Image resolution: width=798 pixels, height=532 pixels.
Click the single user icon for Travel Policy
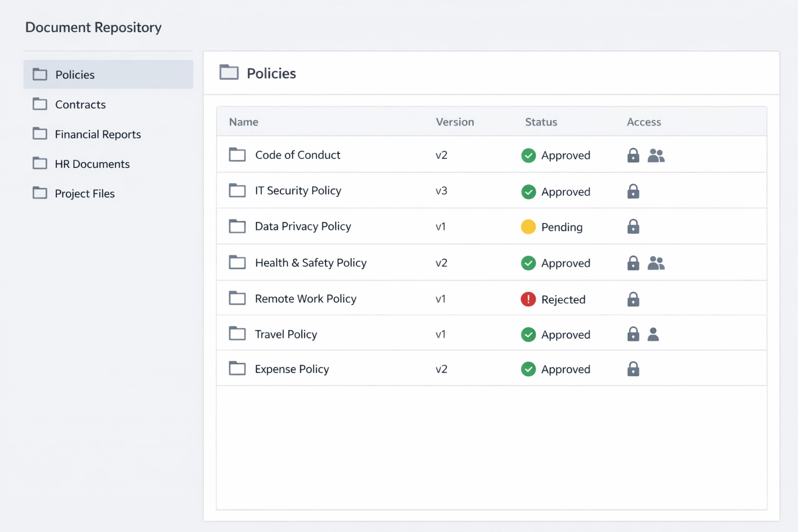pyautogui.click(x=653, y=334)
